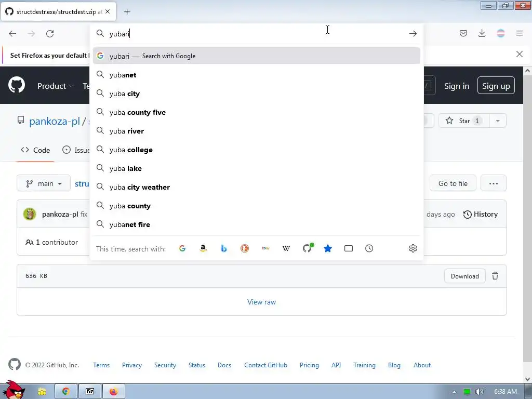Screen dimensions: 532x399
Task: Click in the address bar text field
Action: [x=256, y=34]
